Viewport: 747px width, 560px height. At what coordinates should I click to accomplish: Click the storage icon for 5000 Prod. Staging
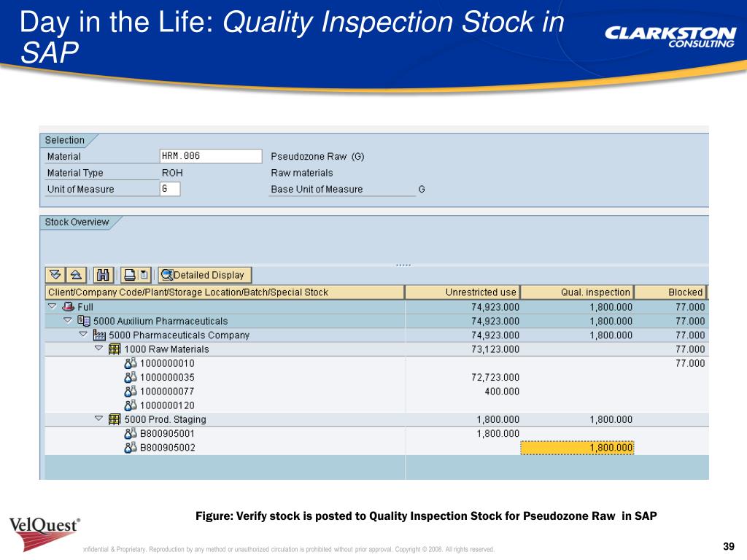115,419
